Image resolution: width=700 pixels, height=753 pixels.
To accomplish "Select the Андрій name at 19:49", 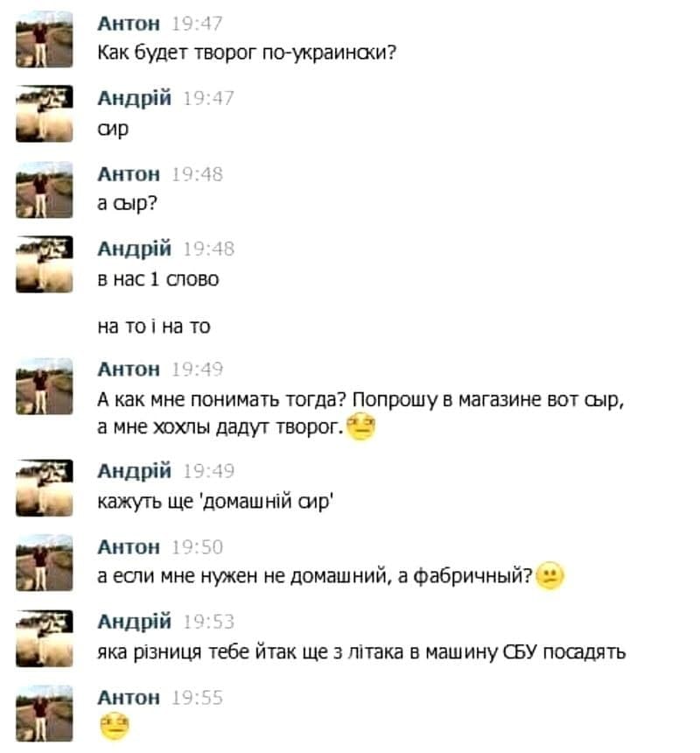I will [135, 471].
